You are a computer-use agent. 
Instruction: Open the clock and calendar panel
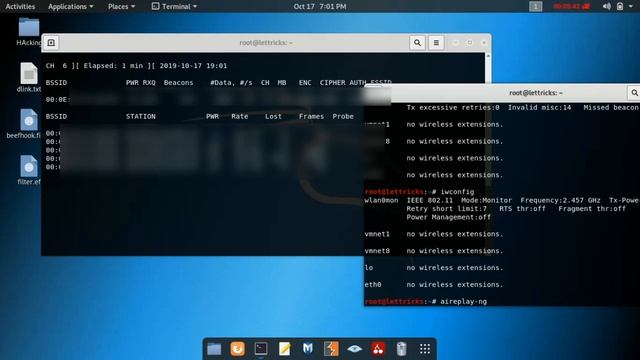click(320, 7)
